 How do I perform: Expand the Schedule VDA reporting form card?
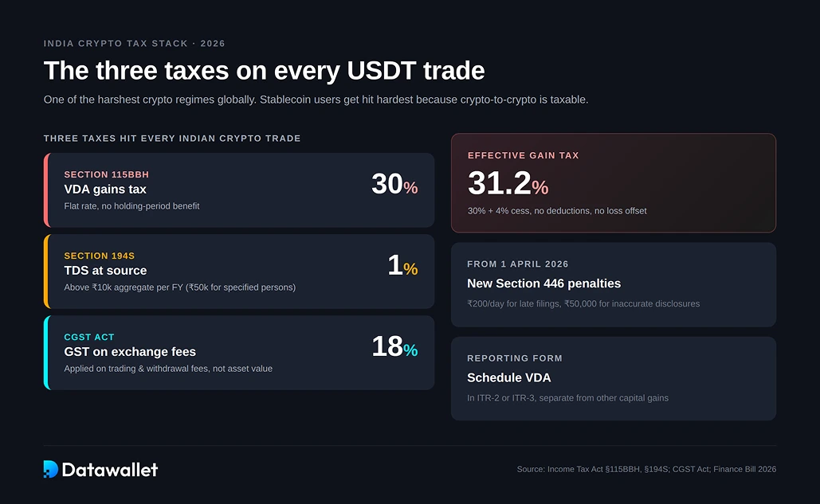tap(614, 378)
